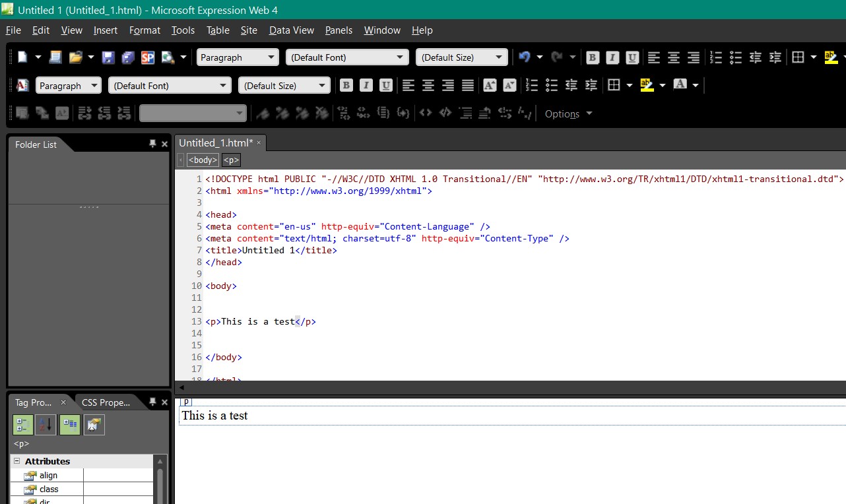Click Increase Indent on the Formatting toolbar

click(591, 85)
